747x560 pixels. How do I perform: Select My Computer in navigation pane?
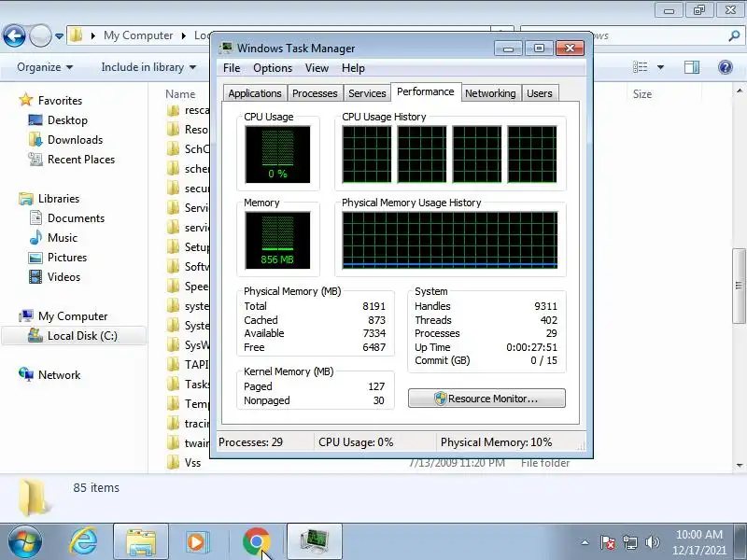[73, 316]
